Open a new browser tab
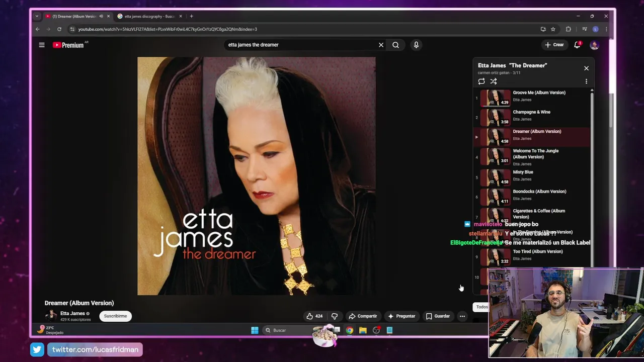The image size is (644, 362). point(191,16)
